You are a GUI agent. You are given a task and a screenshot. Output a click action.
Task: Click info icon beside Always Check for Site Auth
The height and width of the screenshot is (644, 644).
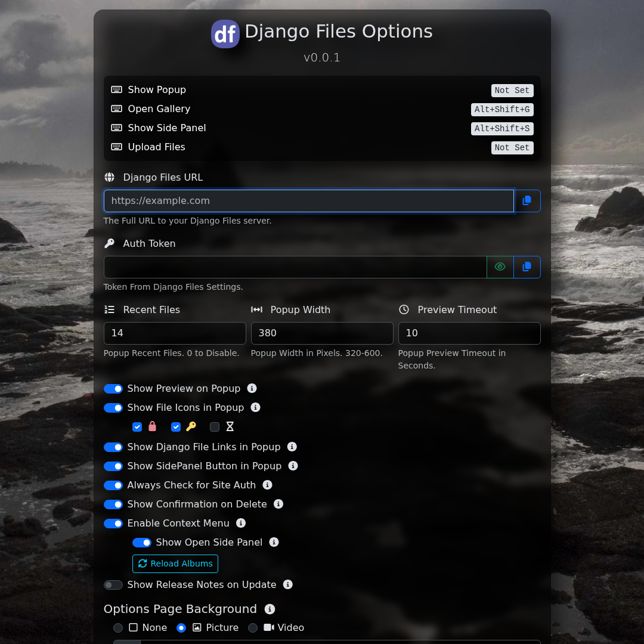coord(267,485)
